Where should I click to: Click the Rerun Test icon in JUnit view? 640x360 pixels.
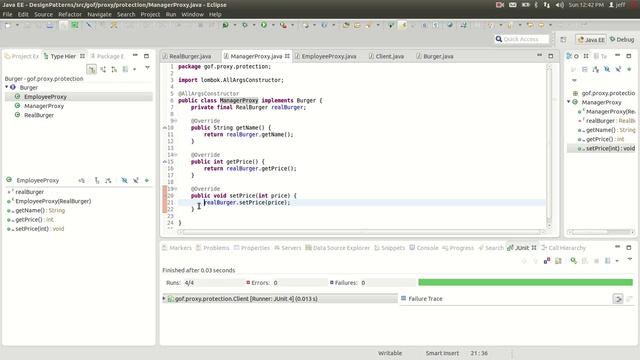point(573,260)
